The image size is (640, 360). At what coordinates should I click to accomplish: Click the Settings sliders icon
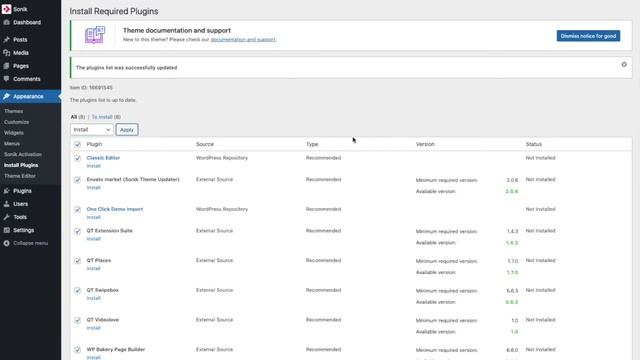click(x=6, y=230)
